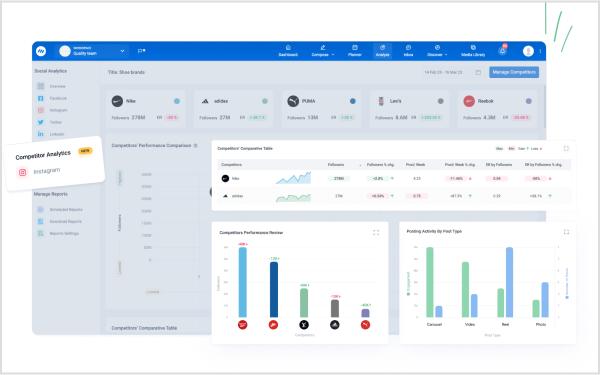The height and width of the screenshot is (375, 600).
Task: Click the Reel blue bar in Posting Activity
Action: (509, 282)
